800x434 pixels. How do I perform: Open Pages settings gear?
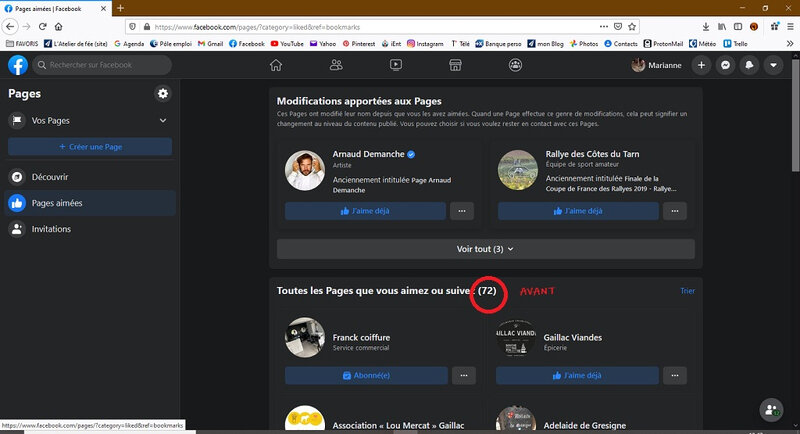pyautogui.click(x=163, y=93)
